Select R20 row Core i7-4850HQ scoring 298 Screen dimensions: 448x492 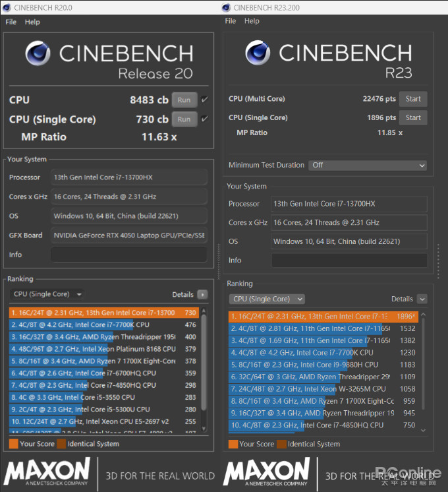click(x=104, y=385)
